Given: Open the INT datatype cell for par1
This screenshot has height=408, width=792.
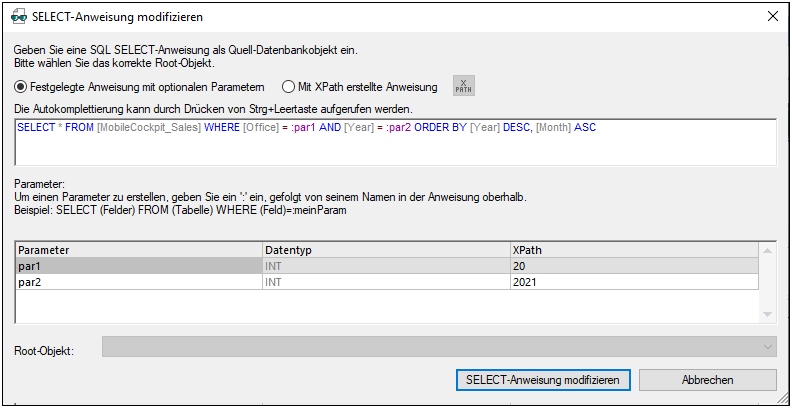Looking at the screenshot, I should point(385,267).
